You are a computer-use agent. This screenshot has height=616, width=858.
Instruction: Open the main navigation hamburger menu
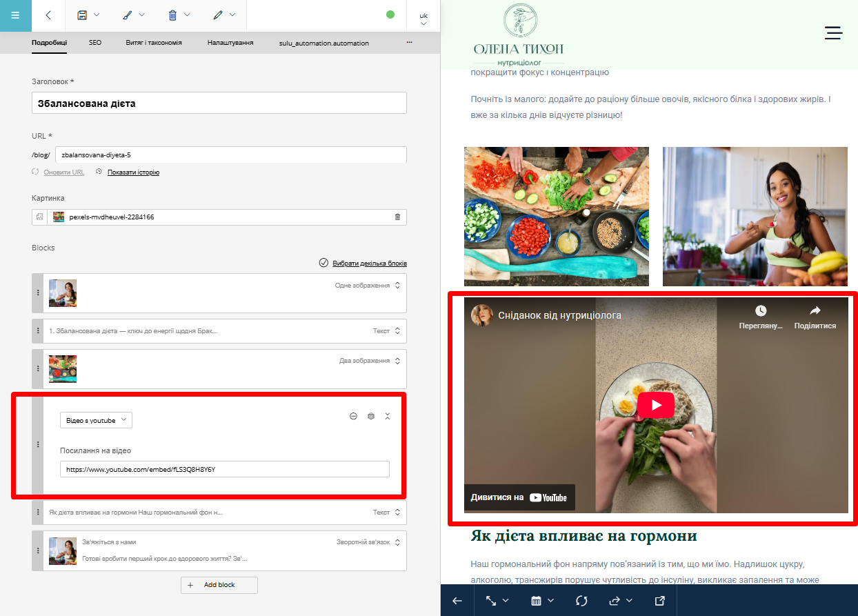pos(15,15)
